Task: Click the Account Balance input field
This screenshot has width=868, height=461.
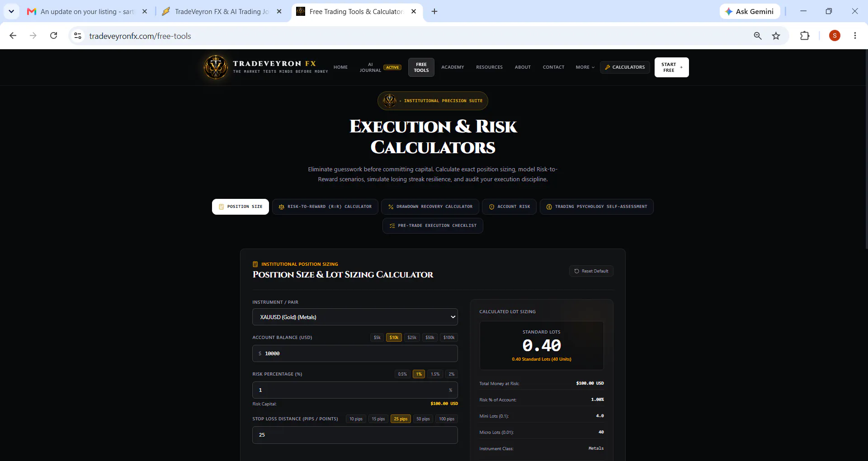Action: tap(355, 353)
